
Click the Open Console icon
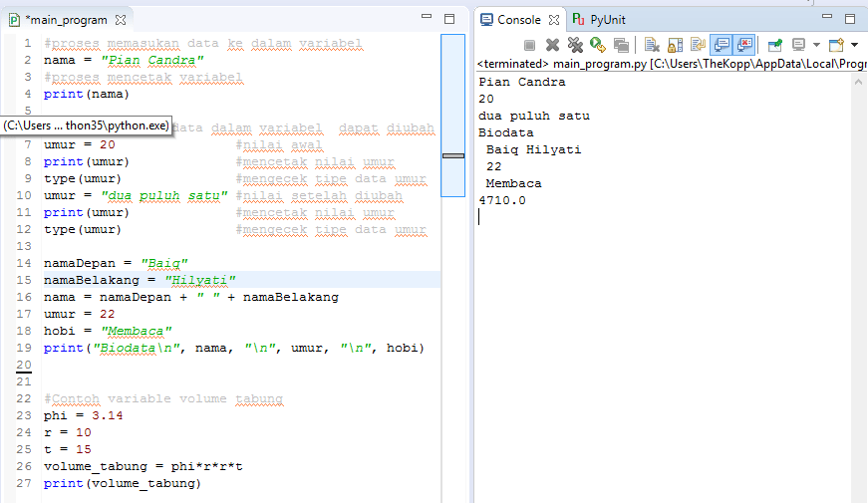click(835, 45)
